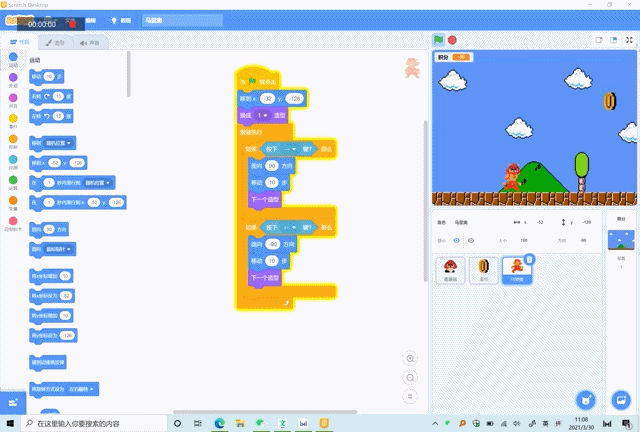
Task: Select the dark orange Variables category
Action: click(13, 203)
